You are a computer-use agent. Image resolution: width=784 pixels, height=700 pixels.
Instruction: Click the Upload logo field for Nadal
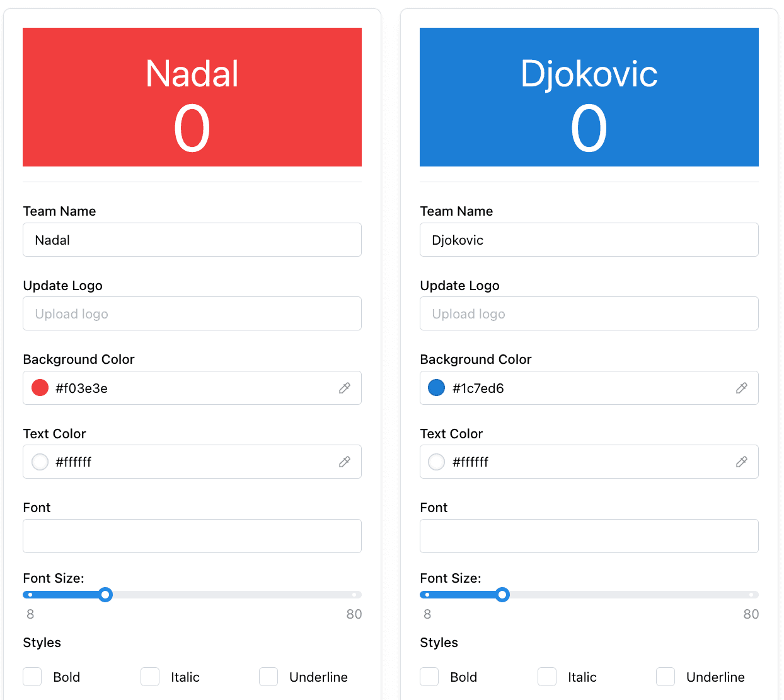pos(192,313)
